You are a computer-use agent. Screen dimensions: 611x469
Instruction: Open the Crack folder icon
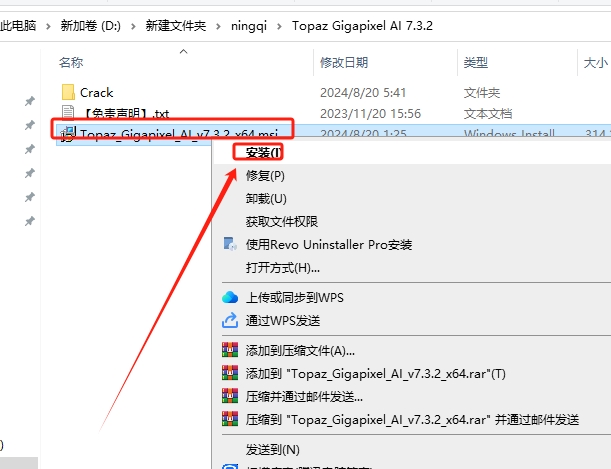tap(68, 92)
